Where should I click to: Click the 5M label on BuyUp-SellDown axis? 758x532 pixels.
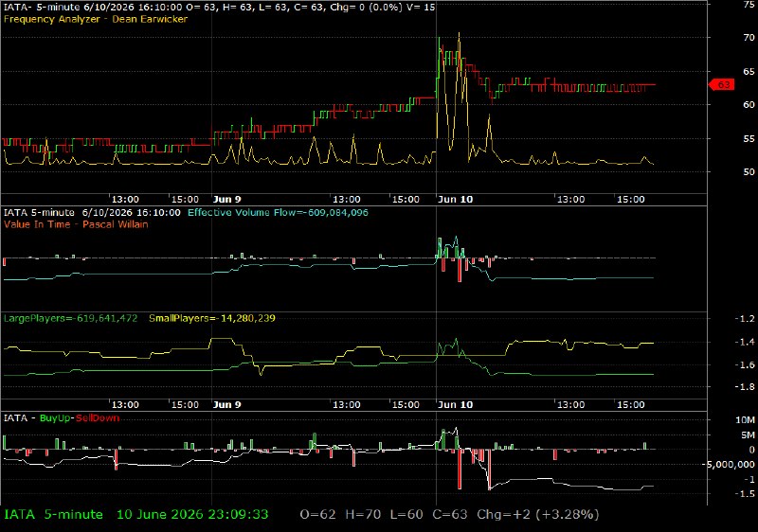748,434
